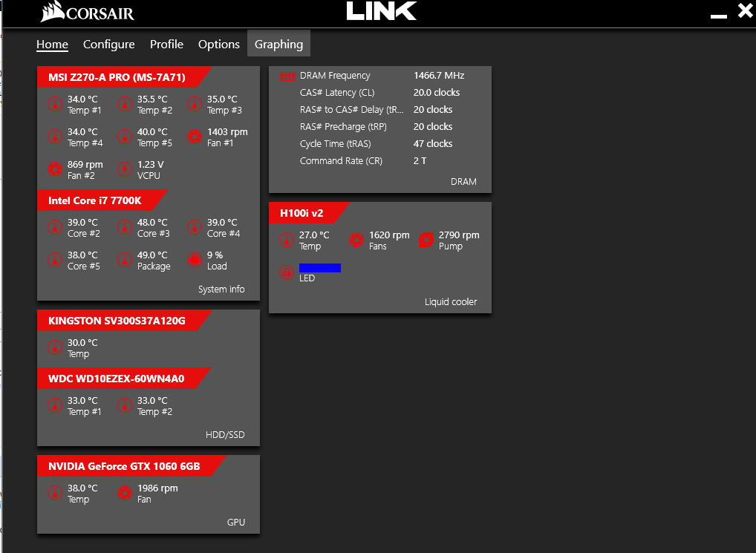756x553 pixels.
Task: Click Core #4 thermometer icon
Action: click(x=195, y=227)
